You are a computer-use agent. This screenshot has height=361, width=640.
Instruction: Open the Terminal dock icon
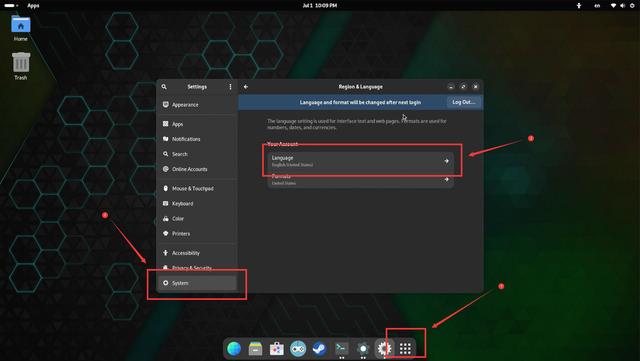click(x=341, y=348)
